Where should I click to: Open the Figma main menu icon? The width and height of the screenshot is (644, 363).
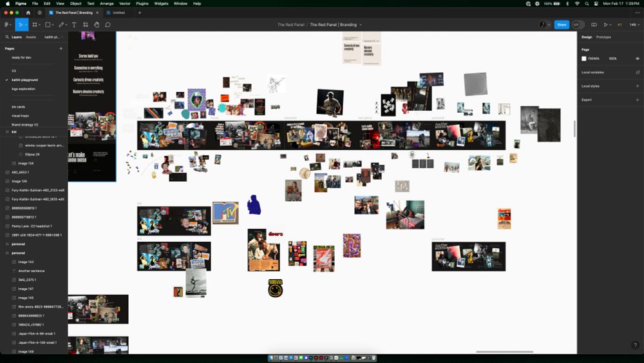click(x=7, y=25)
